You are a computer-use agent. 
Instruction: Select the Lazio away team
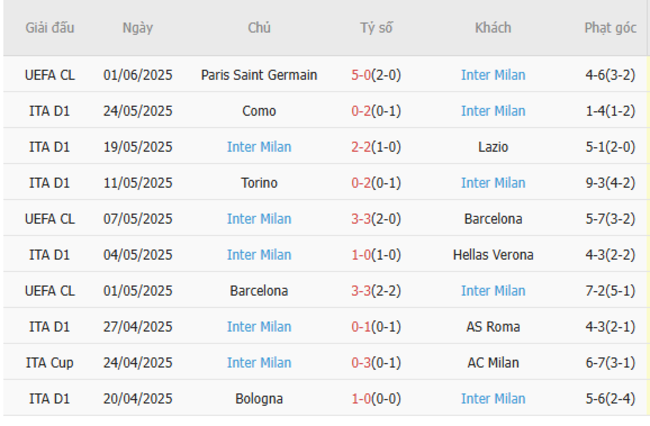coord(493,147)
